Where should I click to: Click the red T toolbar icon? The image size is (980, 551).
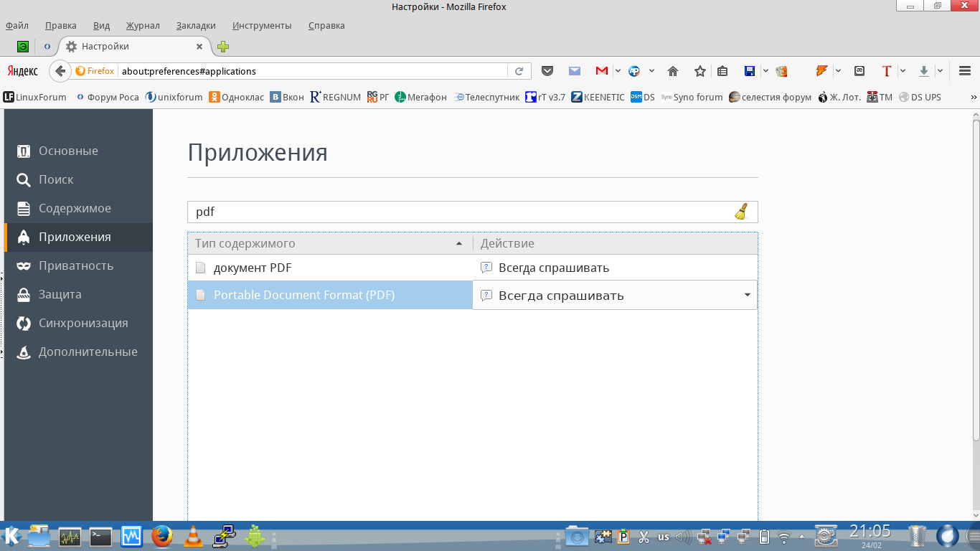(887, 71)
